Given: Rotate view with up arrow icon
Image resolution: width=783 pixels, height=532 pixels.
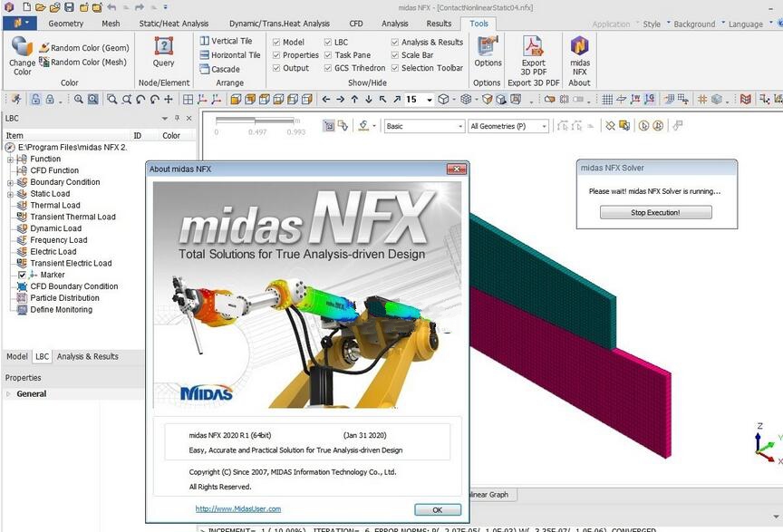Looking at the screenshot, I should [x=354, y=99].
